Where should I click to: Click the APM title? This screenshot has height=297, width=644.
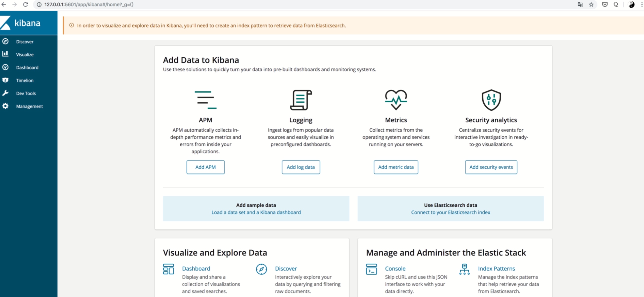point(205,120)
